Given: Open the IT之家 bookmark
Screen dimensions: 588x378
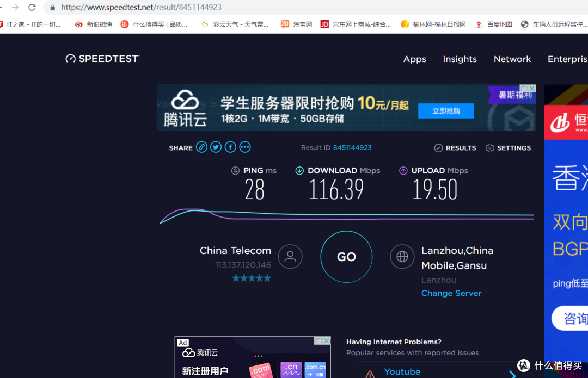Looking at the screenshot, I should tap(30, 24).
